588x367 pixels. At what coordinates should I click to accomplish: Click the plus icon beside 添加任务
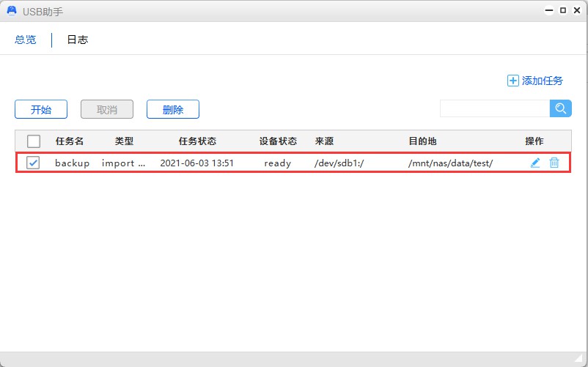pyautogui.click(x=513, y=81)
